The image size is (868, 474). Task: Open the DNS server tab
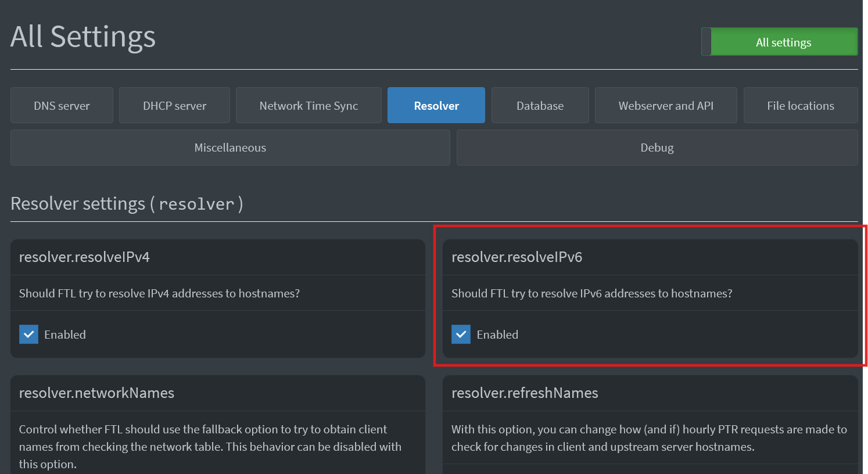(62, 105)
